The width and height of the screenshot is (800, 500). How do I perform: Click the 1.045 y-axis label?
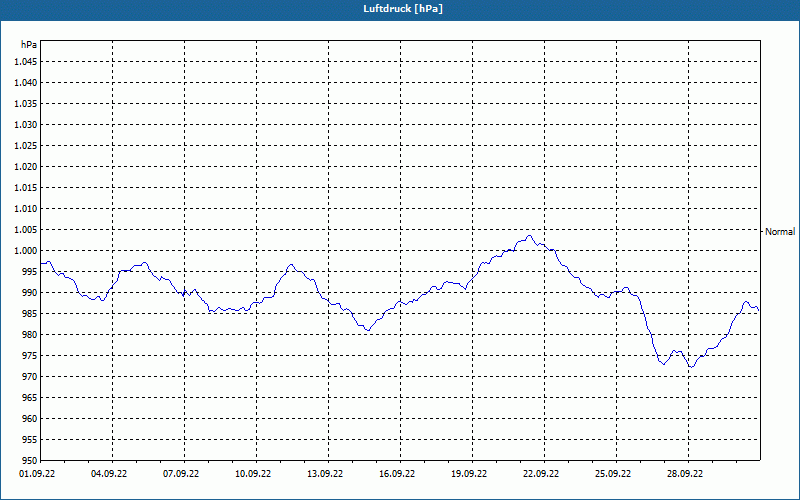pos(25,62)
